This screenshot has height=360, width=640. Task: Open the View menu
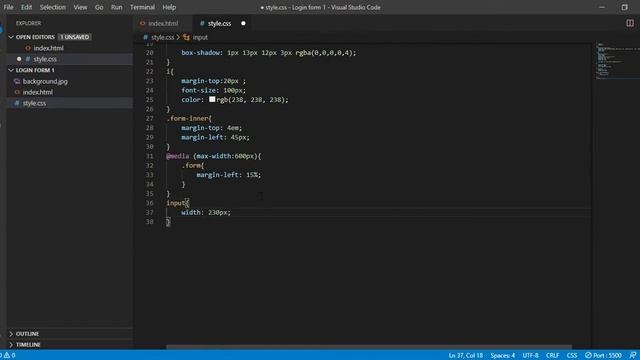click(x=80, y=7)
